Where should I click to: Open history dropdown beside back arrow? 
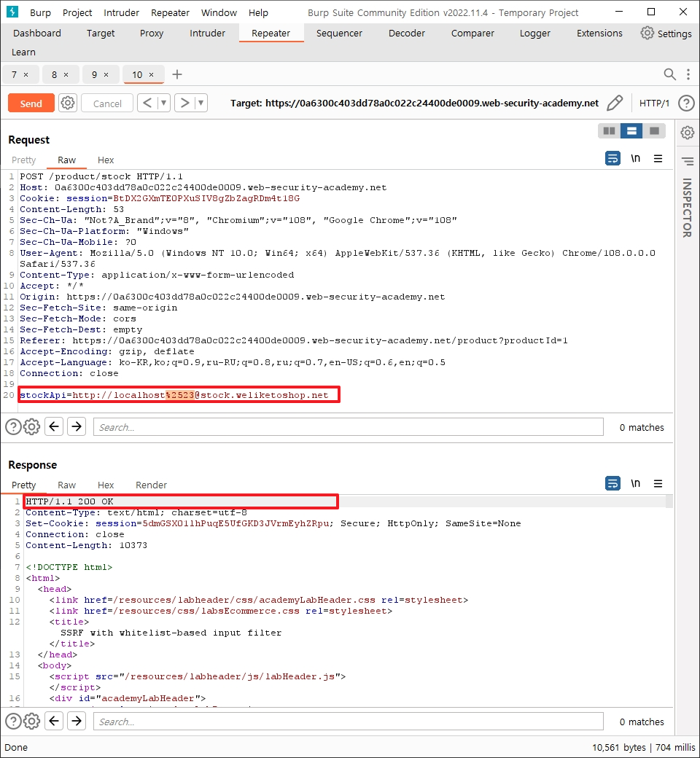164,103
